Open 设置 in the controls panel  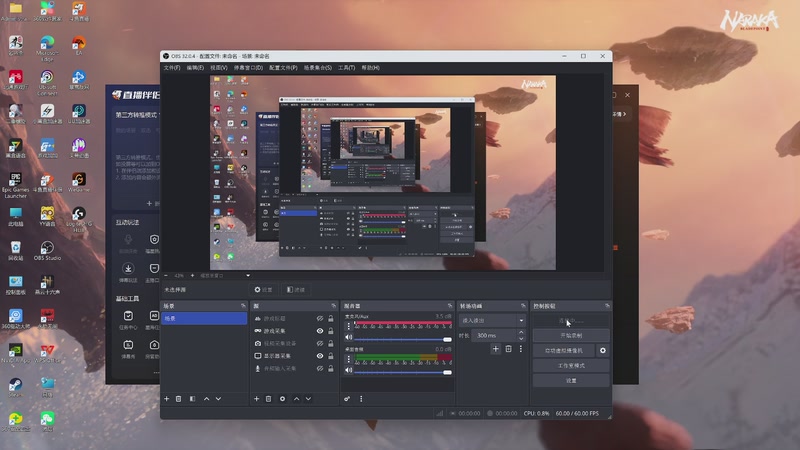click(x=571, y=381)
